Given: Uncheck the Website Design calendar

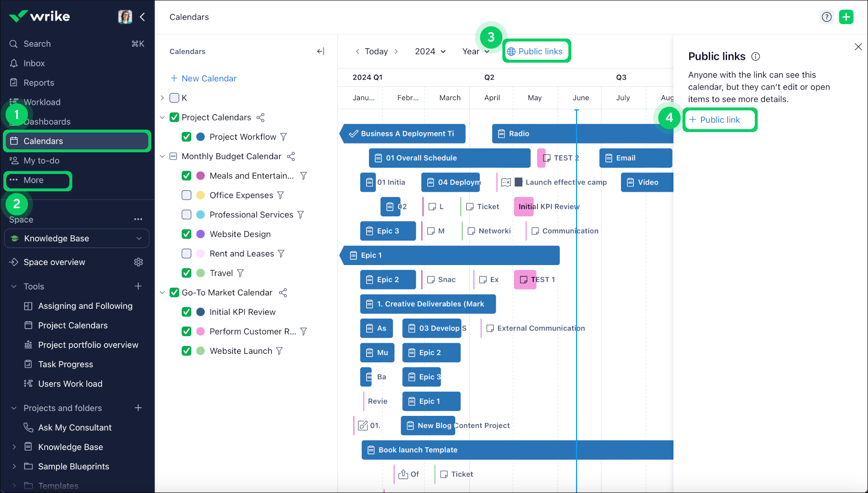Looking at the screenshot, I should [186, 234].
